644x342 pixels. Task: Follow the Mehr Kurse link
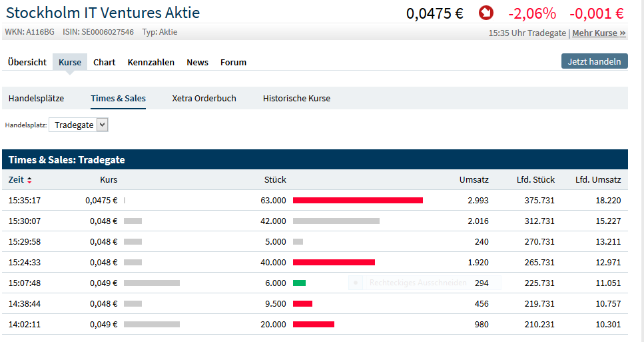tap(599, 33)
